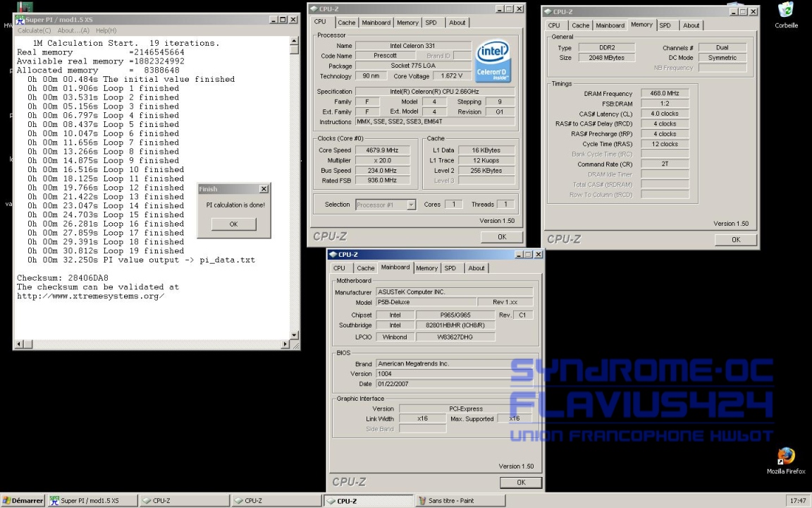Screen dimensions: 812x508
Task: Open Help(H) menu in Super PI
Action: tap(106, 30)
